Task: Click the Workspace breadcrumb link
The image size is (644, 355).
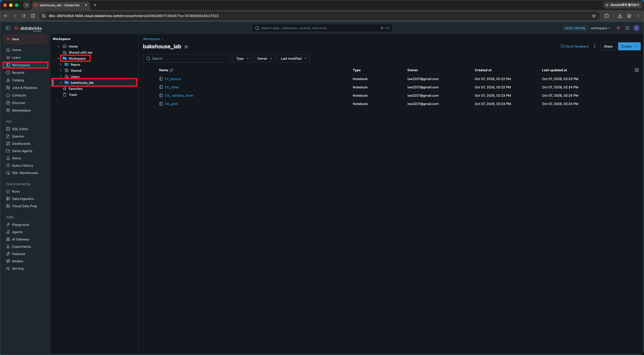Action: [x=151, y=39]
